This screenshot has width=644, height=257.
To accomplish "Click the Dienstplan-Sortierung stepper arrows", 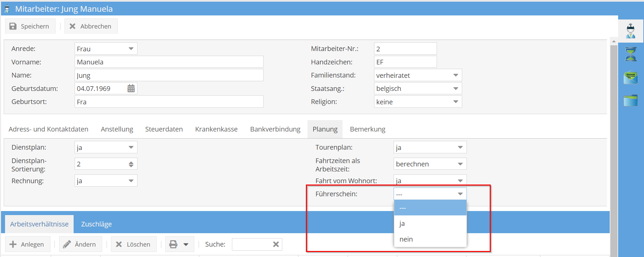I will pos(131,164).
